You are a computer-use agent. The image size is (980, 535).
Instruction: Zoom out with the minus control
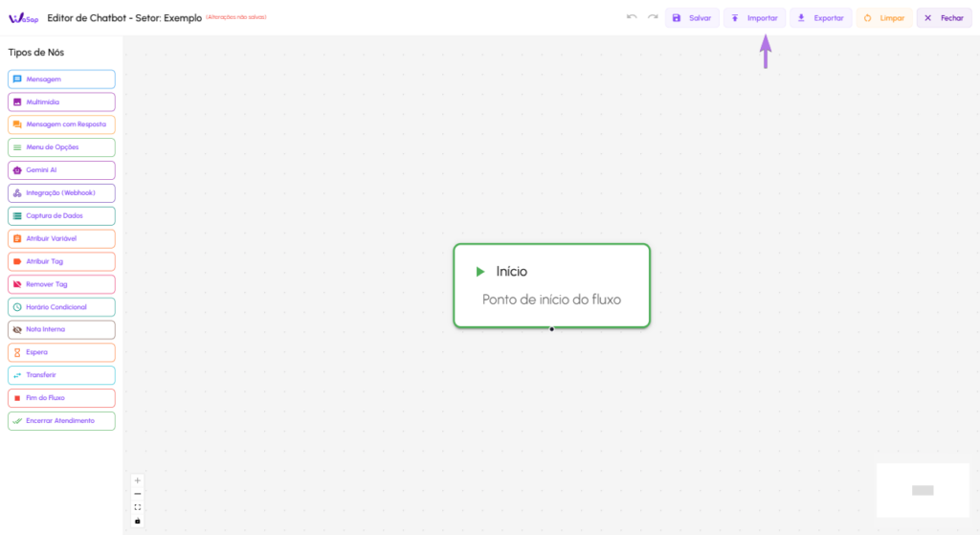138,494
